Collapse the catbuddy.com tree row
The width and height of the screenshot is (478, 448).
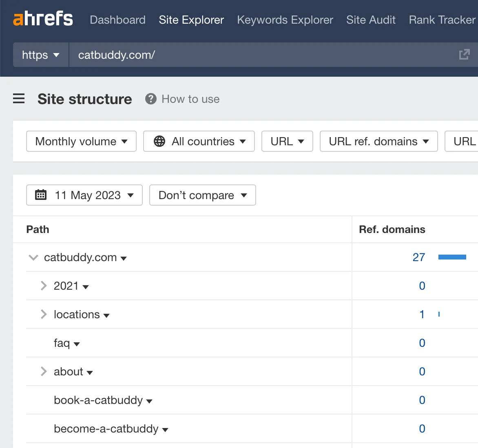pyautogui.click(x=33, y=257)
